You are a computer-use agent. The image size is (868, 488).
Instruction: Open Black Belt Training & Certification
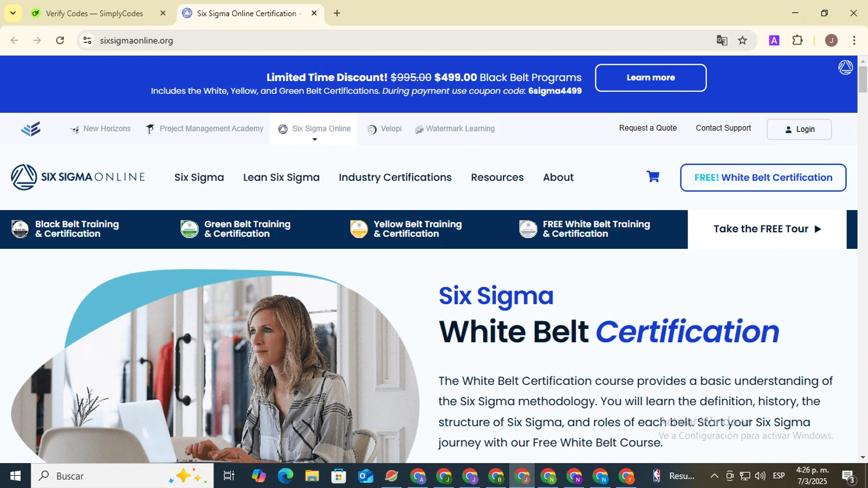point(65,229)
